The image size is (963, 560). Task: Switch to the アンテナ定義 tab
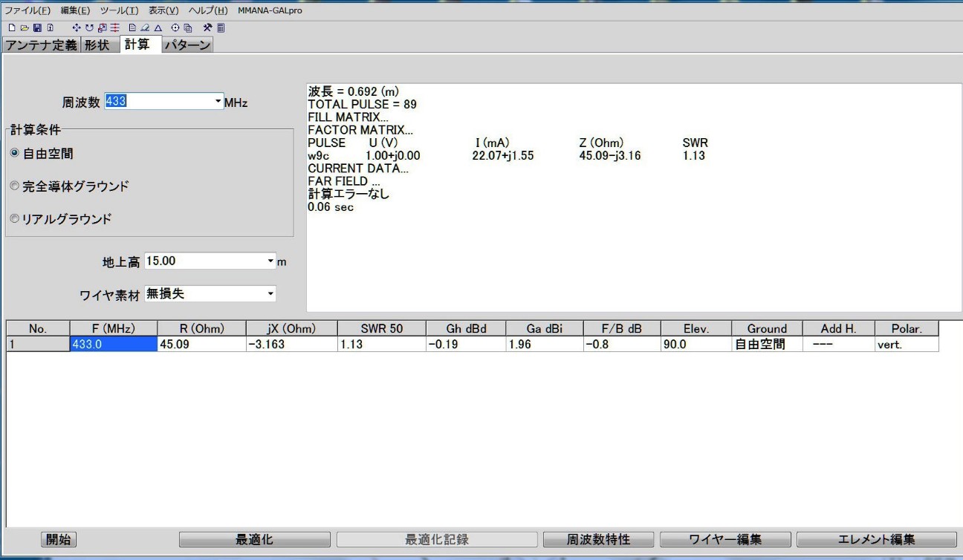(41, 45)
